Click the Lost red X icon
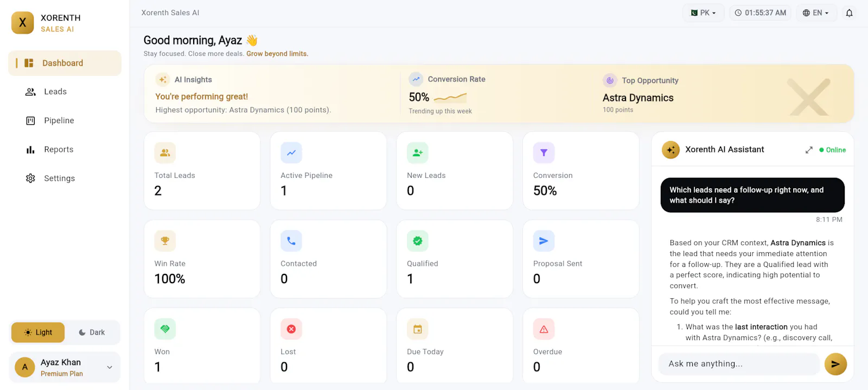868x390 pixels. tap(291, 329)
